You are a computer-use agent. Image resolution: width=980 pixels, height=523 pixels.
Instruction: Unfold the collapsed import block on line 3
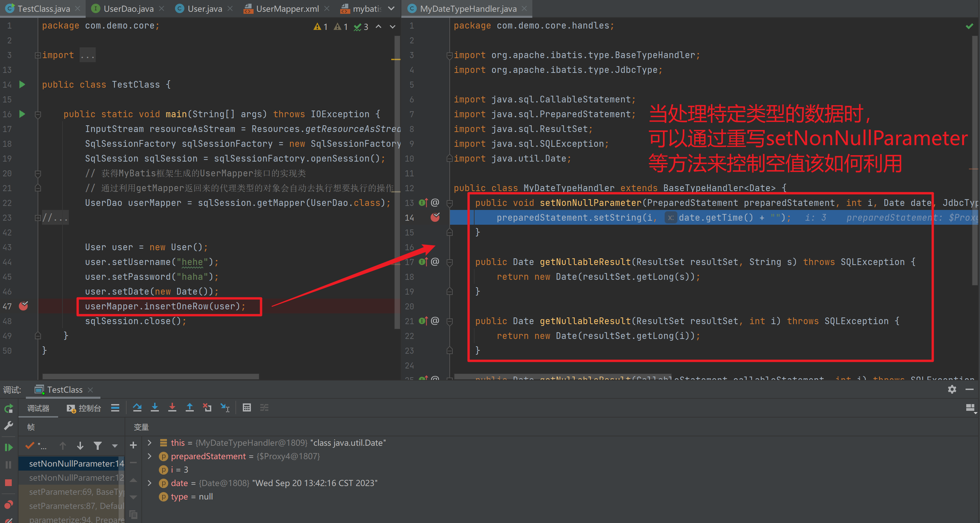38,55
